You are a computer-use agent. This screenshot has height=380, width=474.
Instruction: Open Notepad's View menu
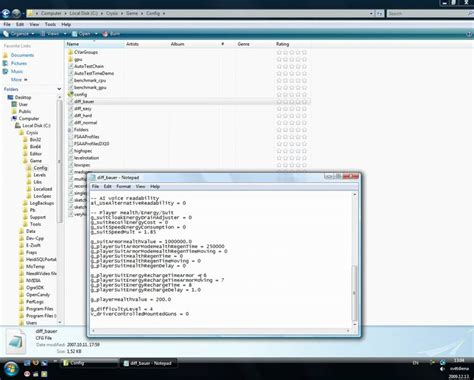140,187
